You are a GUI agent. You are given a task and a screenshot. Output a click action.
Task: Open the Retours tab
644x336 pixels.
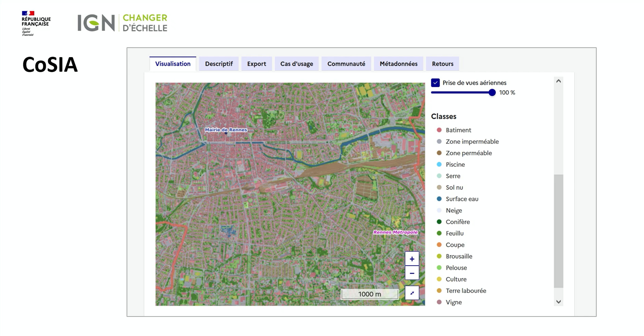click(442, 64)
